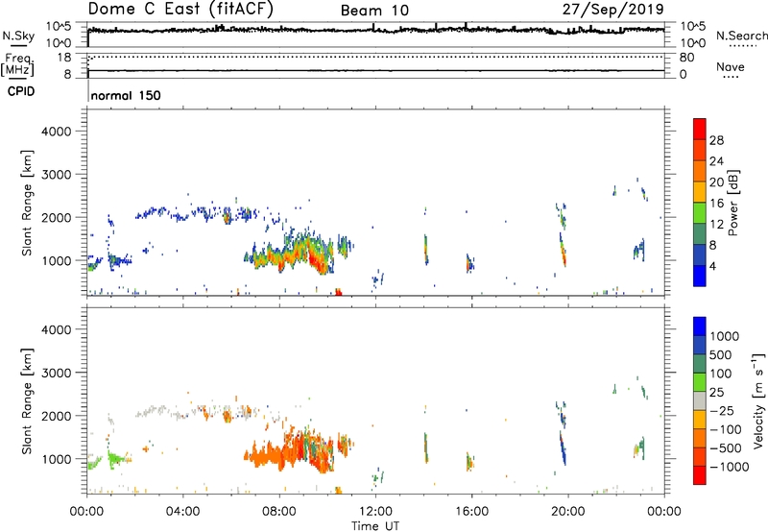Viewport: 768px width, 532px height.
Task: Click the '500' velocity colorbar value
Action: tap(723, 354)
